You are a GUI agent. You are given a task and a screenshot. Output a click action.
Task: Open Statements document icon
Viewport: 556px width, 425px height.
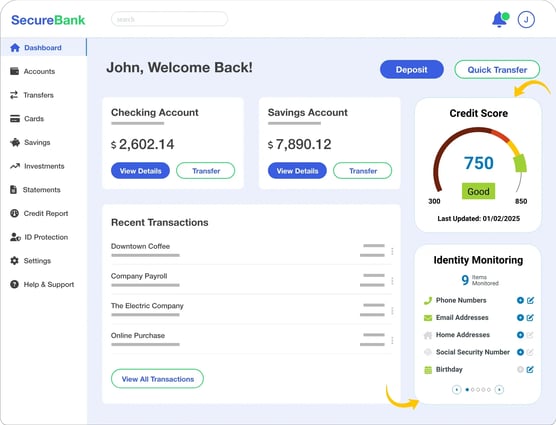[x=13, y=190]
